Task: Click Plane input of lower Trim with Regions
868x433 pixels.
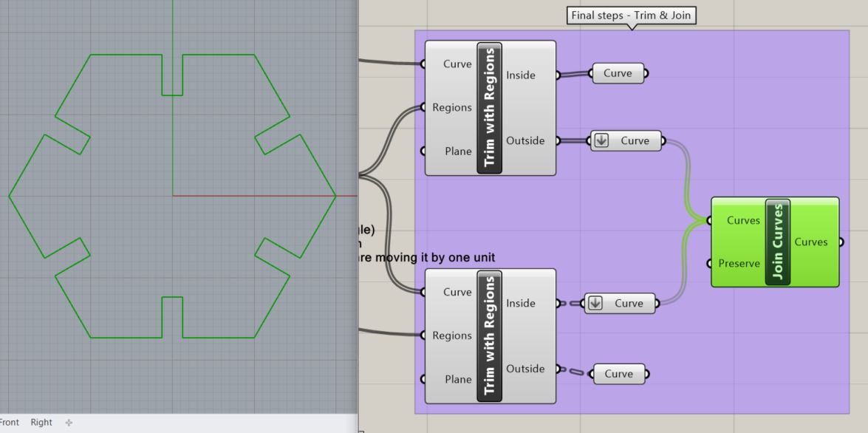Action: pyautogui.click(x=457, y=379)
